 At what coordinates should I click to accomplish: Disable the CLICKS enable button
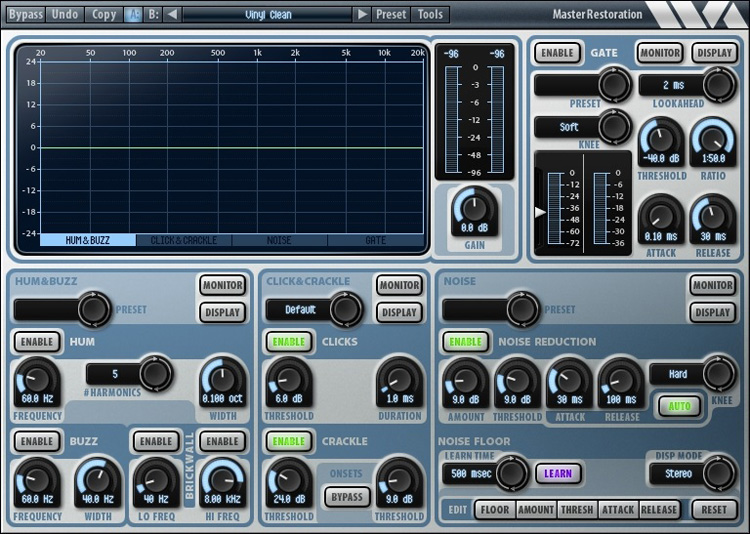point(289,342)
